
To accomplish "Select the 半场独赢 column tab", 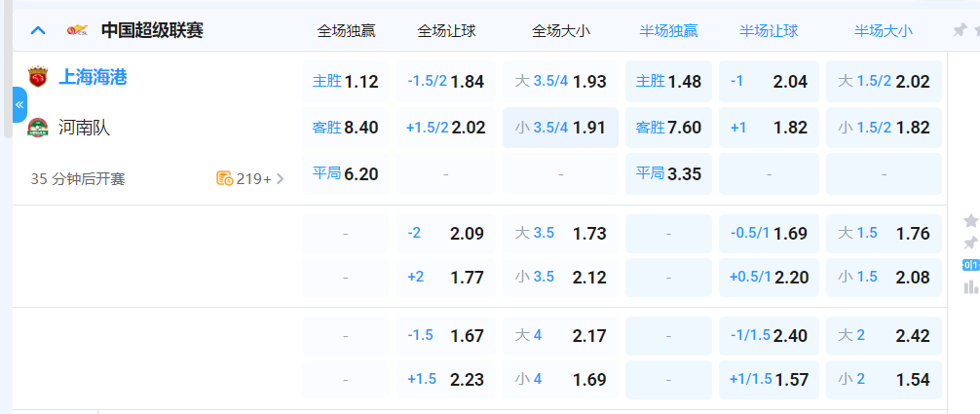I will coord(668,30).
